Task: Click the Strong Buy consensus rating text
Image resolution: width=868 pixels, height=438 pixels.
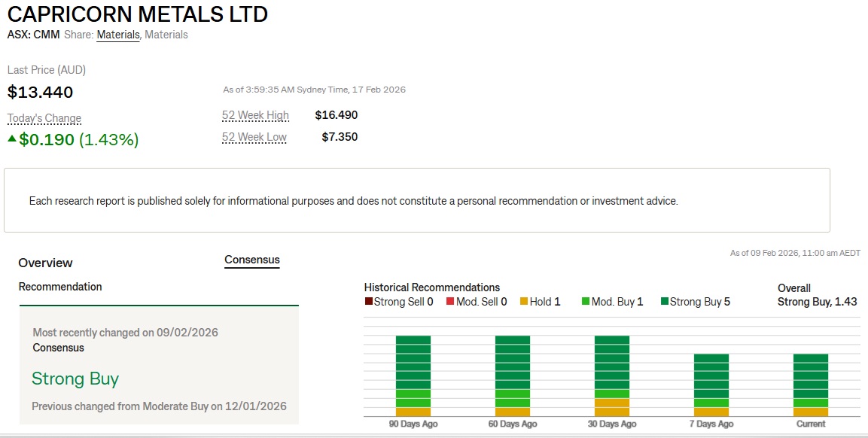Action: [75, 379]
